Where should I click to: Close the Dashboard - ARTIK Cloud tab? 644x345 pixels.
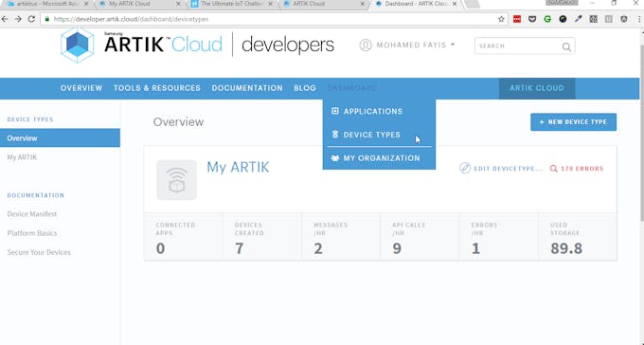tap(455, 4)
